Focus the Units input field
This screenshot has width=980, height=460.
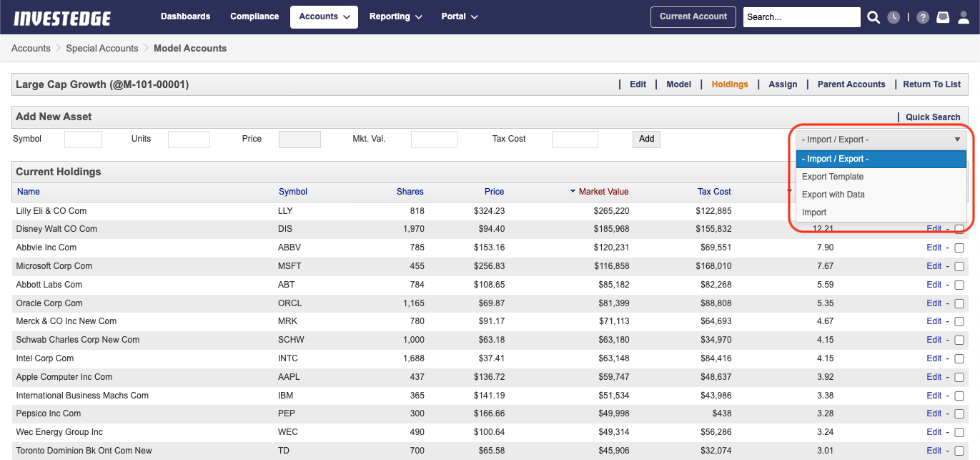click(x=189, y=140)
